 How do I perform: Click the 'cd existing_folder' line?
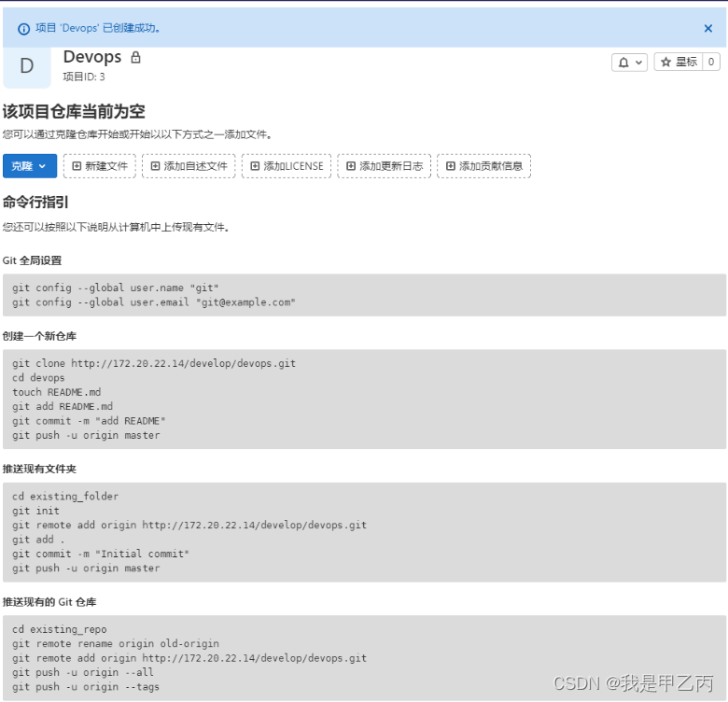click(x=65, y=497)
